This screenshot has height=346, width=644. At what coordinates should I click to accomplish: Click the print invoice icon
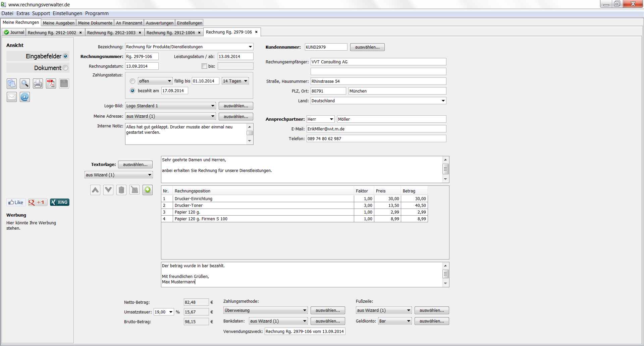pyautogui.click(x=38, y=83)
